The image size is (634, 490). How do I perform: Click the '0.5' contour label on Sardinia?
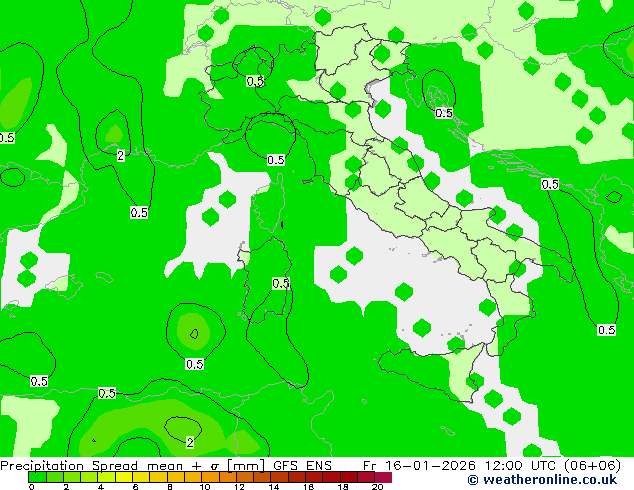click(281, 283)
